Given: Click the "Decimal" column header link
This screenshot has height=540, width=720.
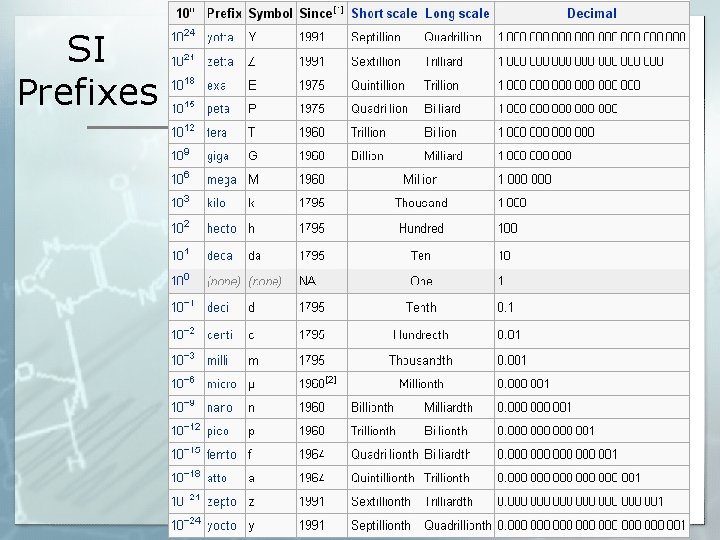Looking at the screenshot, I should point(591,13).
